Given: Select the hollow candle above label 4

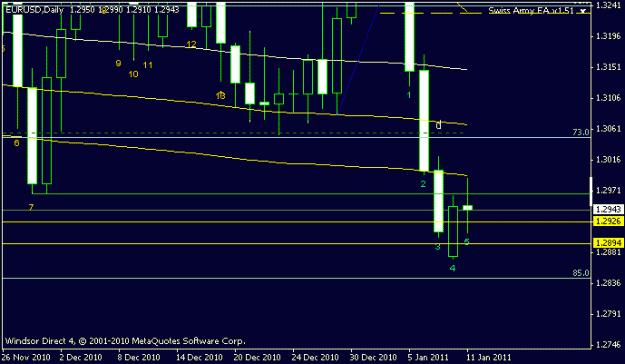Looking at the screenshot, I should click(x=453, y=231).
